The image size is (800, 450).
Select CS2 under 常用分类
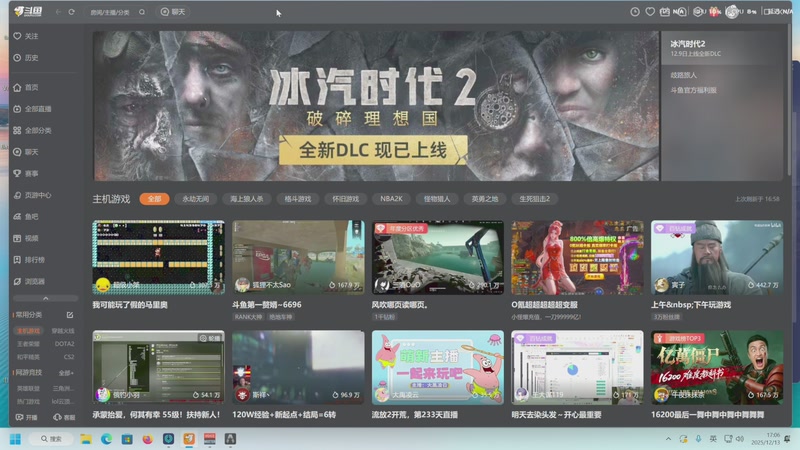[69, 357]
